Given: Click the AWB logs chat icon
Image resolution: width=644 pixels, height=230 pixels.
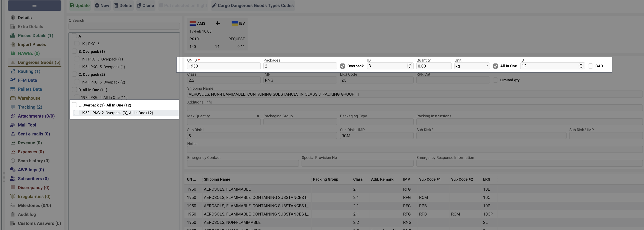Looking at the screenshot, I should tap(13, 170).
